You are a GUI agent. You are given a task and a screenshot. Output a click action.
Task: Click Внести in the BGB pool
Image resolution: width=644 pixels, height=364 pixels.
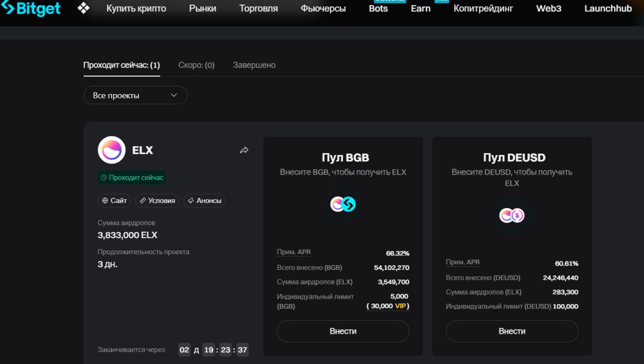coord(343,331)
